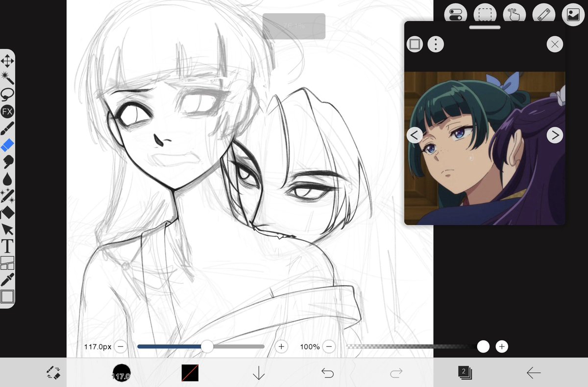588x387 pixels.
Task: Select the Canvas tool
Action: [7, 296]
